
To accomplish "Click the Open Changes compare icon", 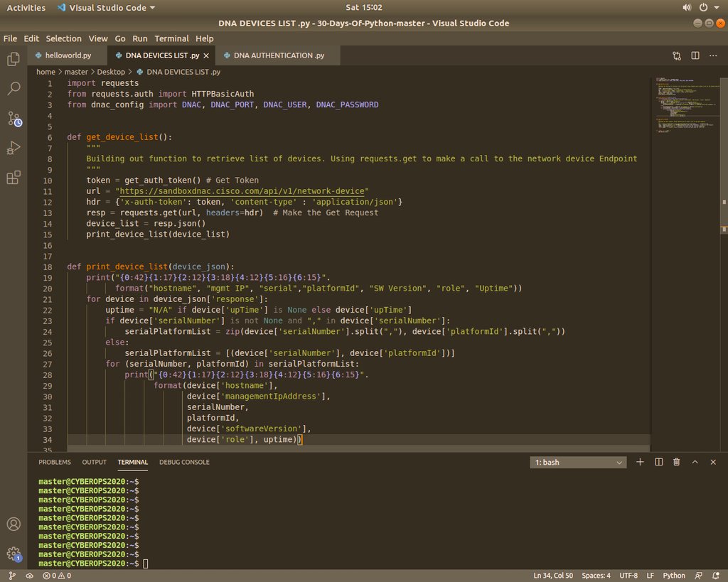I will point(677,55).
